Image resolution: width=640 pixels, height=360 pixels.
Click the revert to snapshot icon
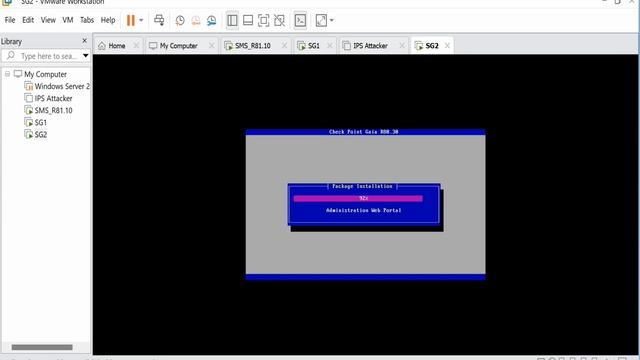[x=196, y=20]
